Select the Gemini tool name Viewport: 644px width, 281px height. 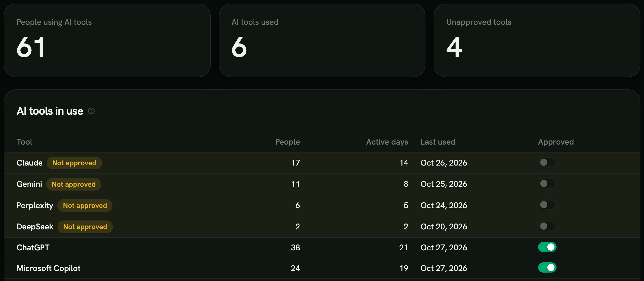point(29,184)
